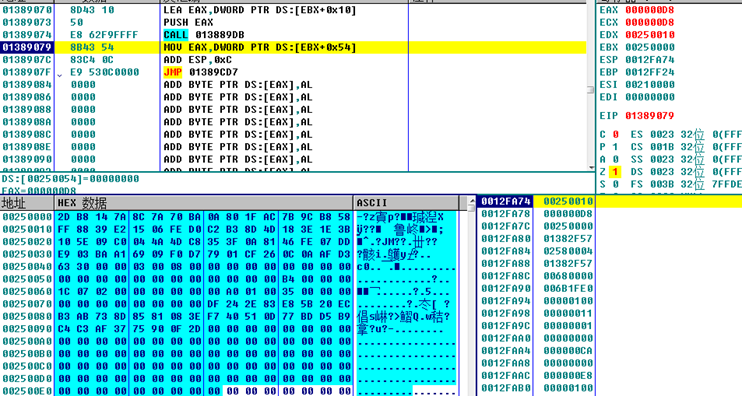Select EBP register value 0012FF24
This screenshot has width=742, height=396.
click(x=650, y=72)
